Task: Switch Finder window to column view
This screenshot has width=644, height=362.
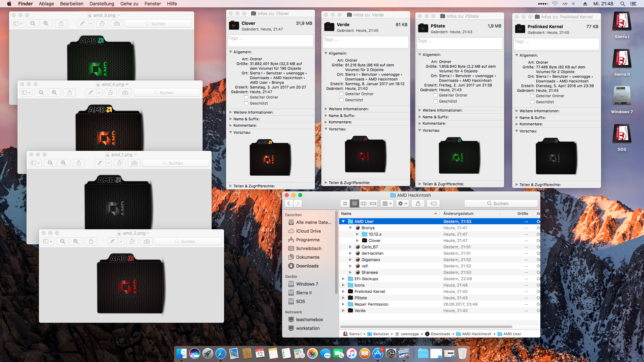Action: pyautogui.click(x=364, y=203)
